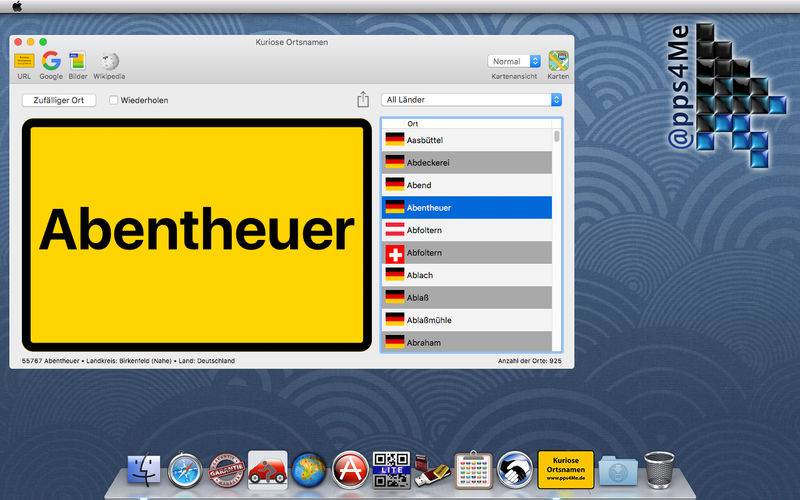Screen dimensions: 800x500
Task: Select Abfoltern with the Austrian flag
Action: point(467,230)
